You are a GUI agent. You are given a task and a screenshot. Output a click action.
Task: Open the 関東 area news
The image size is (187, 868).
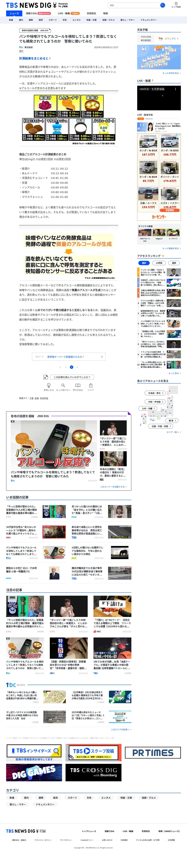click(x=172, y=421)
